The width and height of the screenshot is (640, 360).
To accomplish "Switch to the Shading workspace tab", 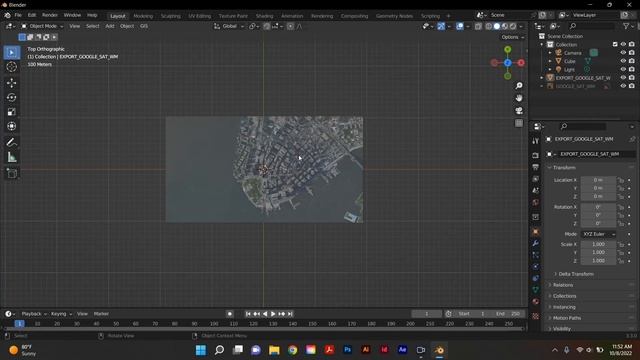I will 264,16.
